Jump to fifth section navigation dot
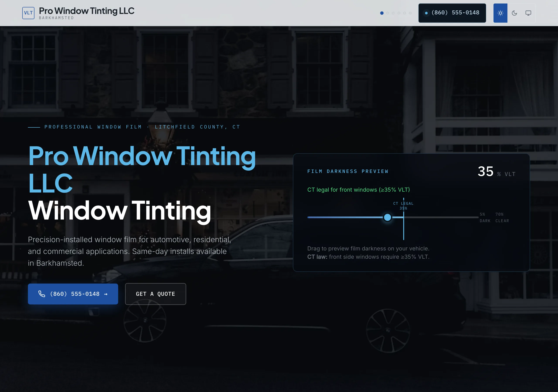This screenshot has height=392, width=558. [x=404, y=13]
